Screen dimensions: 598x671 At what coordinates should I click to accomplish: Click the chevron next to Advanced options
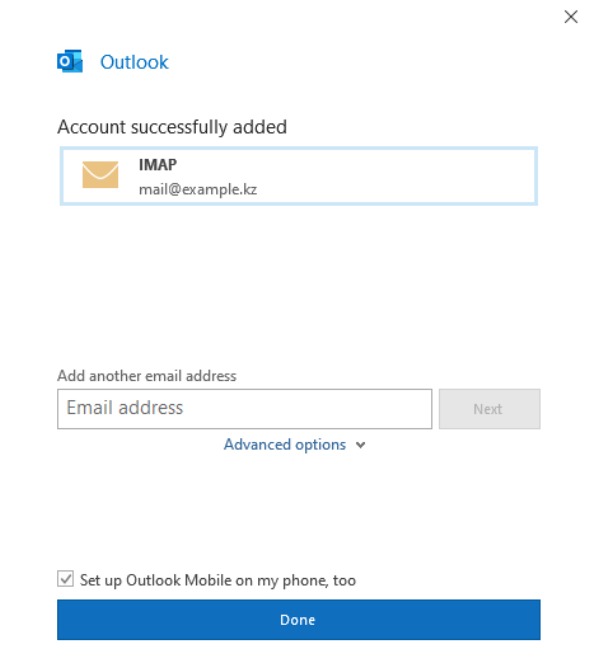click(360, 445)
